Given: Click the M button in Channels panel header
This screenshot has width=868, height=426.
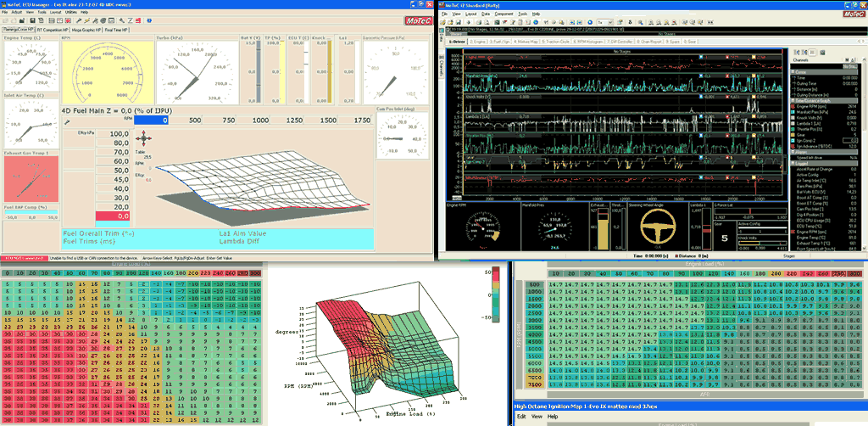Looking at the screenshot, I should 847,60.
